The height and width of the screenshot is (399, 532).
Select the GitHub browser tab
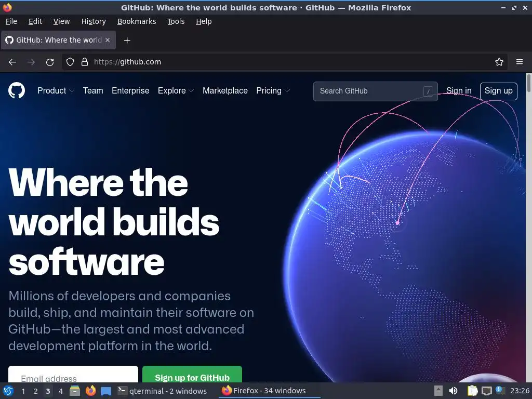(58, 40)
